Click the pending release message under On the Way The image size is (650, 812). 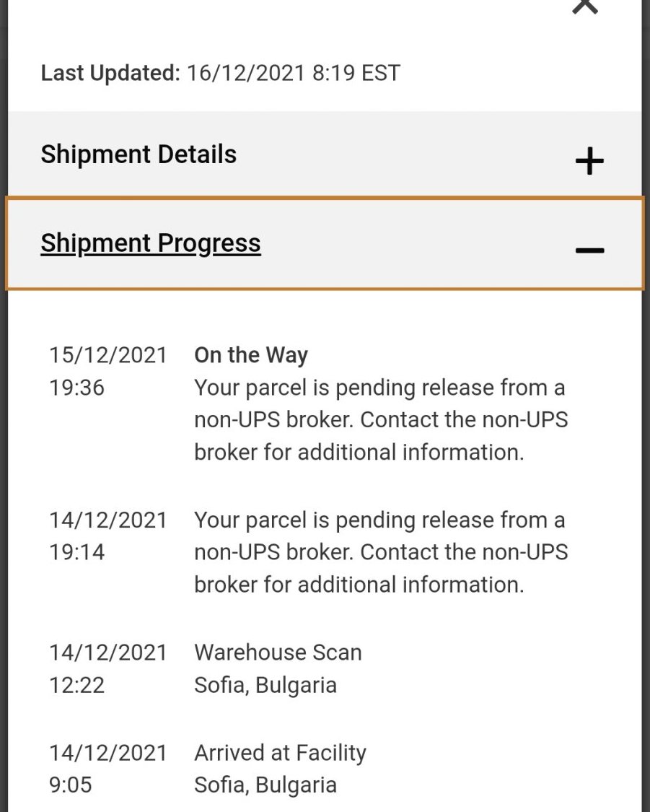(x=380, y=420)
